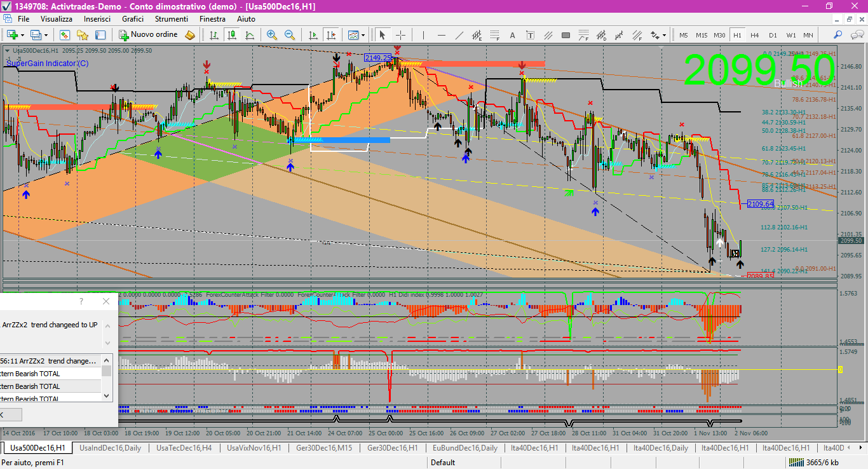Expand the new chart dropdown arrow
868x469 pixels.
[x=23, y=35]
